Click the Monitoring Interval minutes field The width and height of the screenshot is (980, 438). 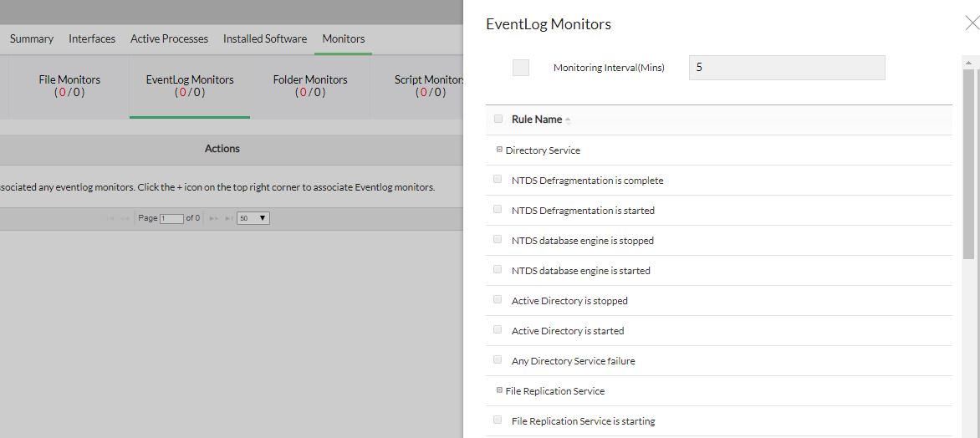[x=786, y=68]
